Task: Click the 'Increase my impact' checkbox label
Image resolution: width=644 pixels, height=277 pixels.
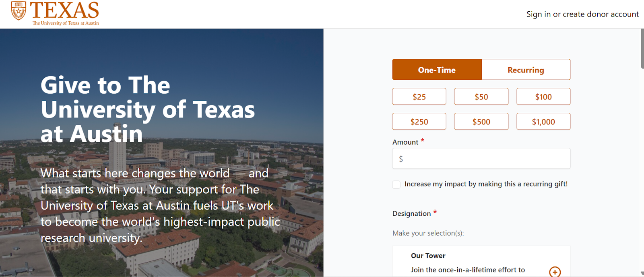Action: [x=486, y=184]
